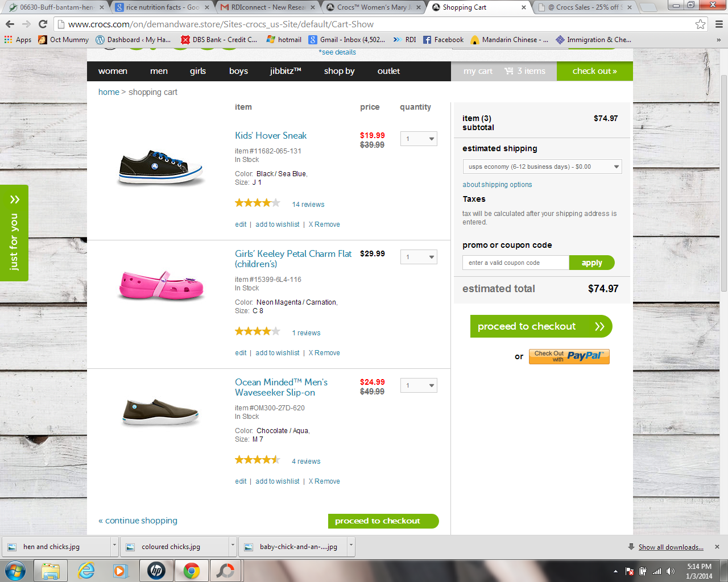Switch to the Crocs Sales 25% off tab
The height and width of the screenshot is (582, 728).
click(x=585, y=7)
